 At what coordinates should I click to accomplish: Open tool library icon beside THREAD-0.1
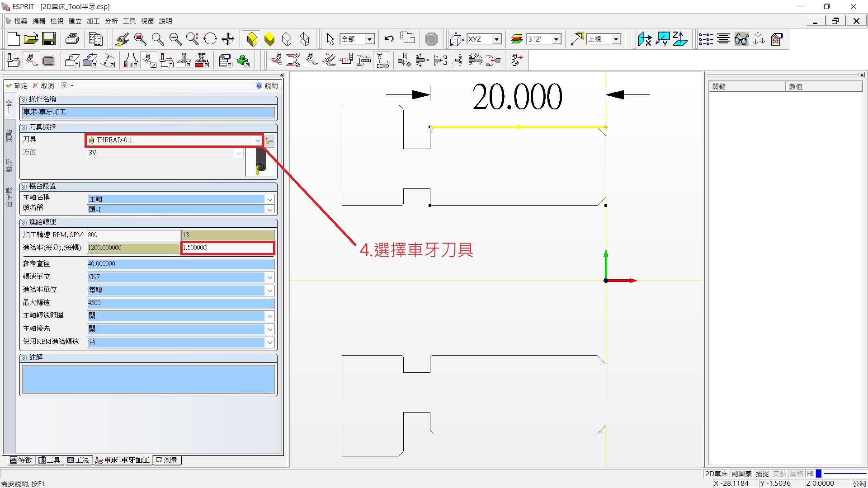pos(269,141)
